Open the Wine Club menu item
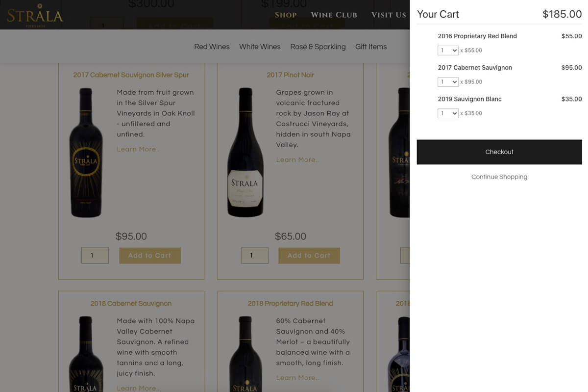This screenshot has height=392, width=588. (x=334, y=15)
